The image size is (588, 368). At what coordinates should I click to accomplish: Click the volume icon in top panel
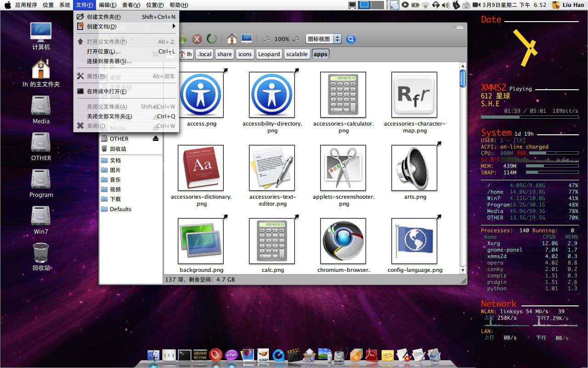[445, 5]
